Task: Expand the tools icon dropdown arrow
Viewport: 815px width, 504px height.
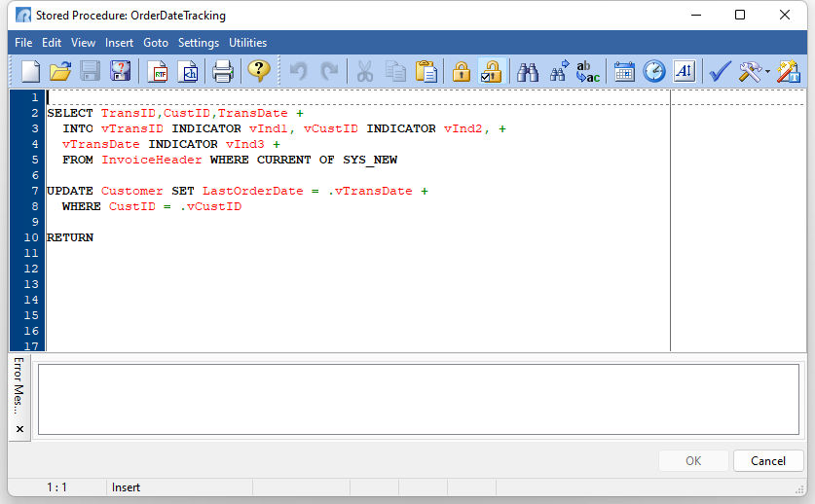Action: [767, 72]
